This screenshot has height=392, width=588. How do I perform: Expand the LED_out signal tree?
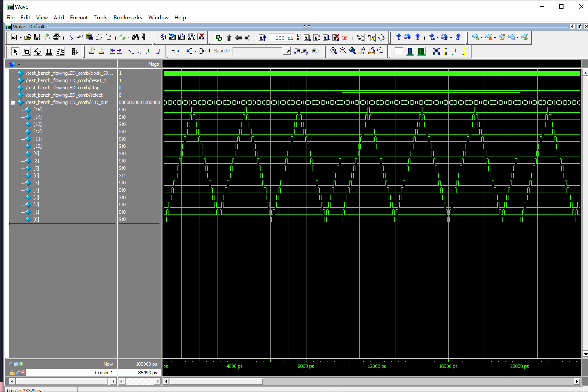(x=13, y=102)
